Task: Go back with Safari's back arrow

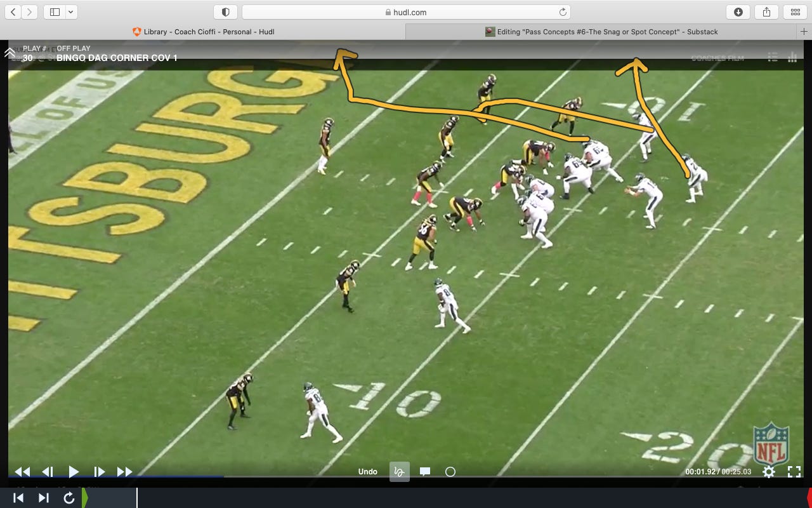Action: pyautogui.click(x=13, y=12)
